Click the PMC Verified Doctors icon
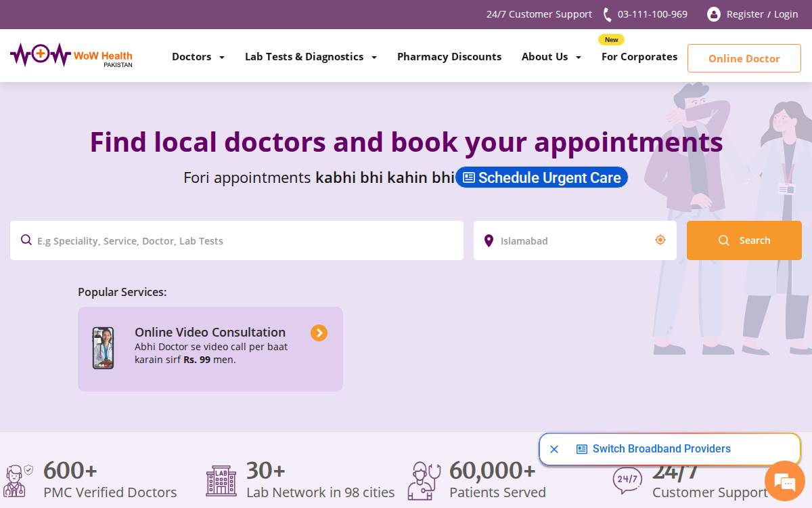This screenshot has width=812, height=508. (18, 481)
